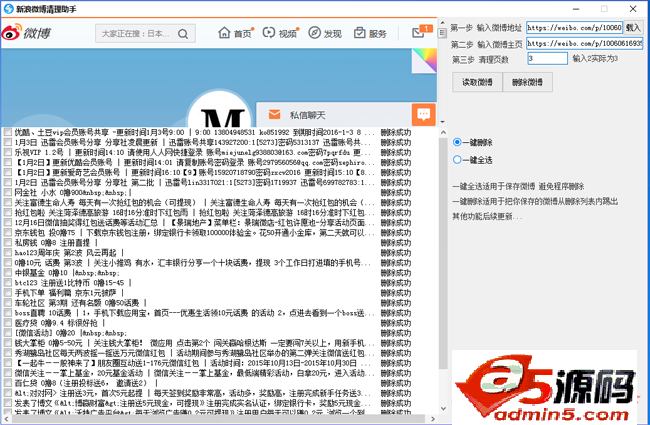Select the 一键全选 radio button
This screenshot has height=425, width=650.
coord(457,160)
